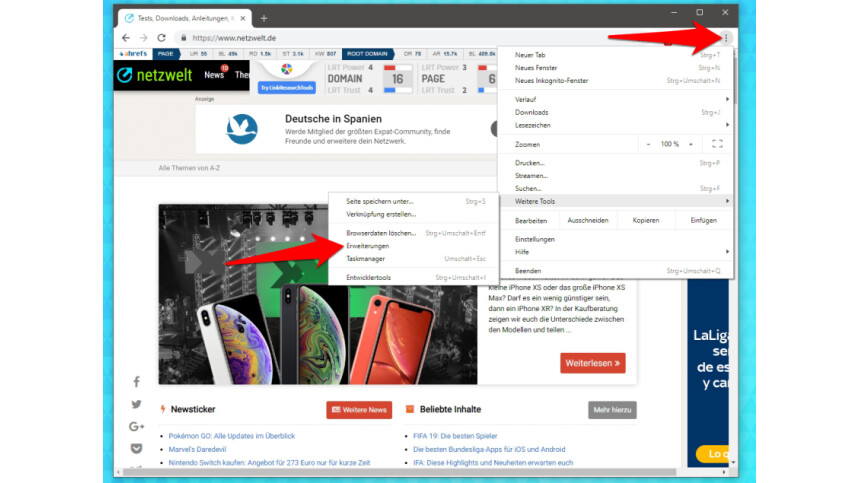Click Alle Themen von A-Z
The image size is (858, 483).
tap(189, 168)
